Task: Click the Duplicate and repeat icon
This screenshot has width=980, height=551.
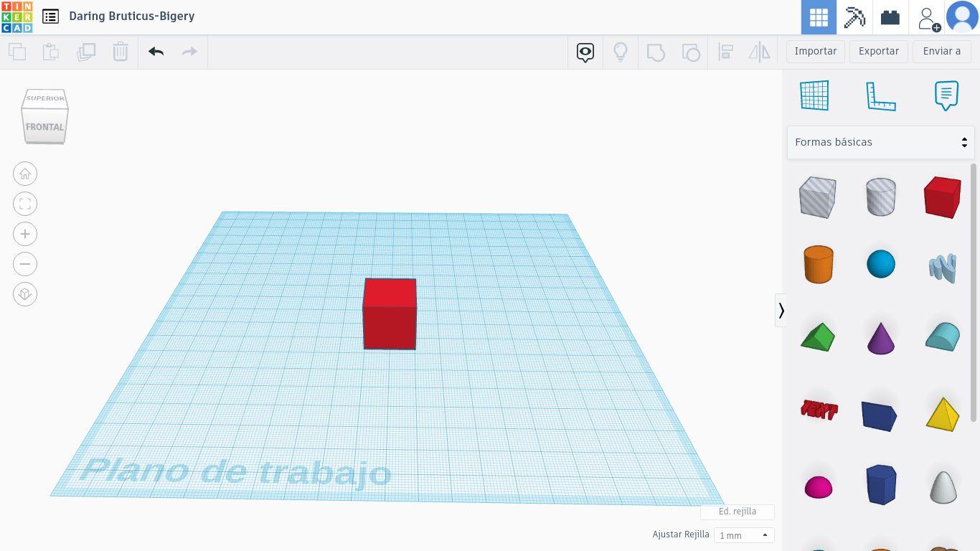Action: 86,52
